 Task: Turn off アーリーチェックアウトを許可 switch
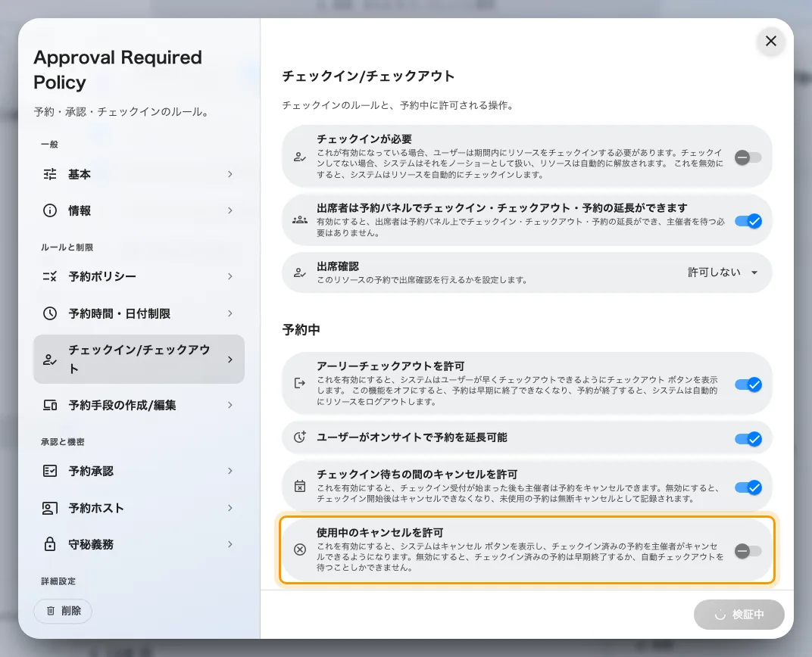tap(748, 385)
